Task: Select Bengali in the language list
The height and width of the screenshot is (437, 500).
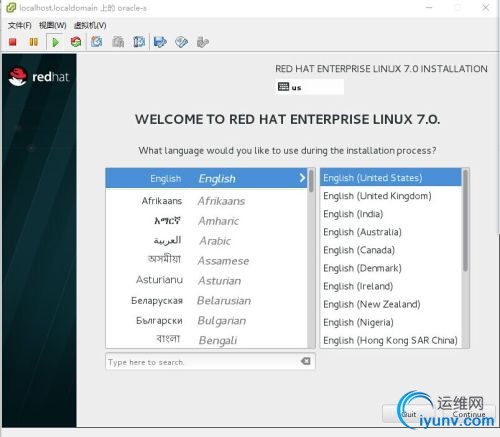Action: tap(207, 340)
